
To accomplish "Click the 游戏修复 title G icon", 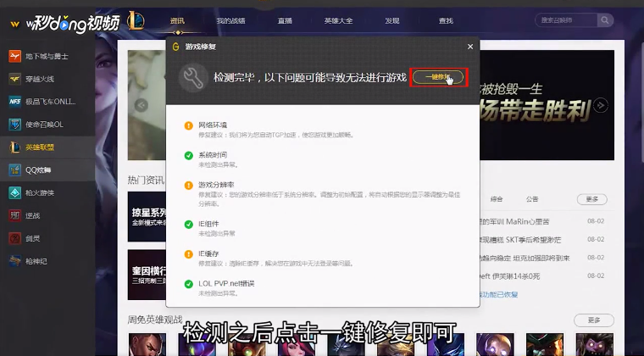I will coord(175,47).
